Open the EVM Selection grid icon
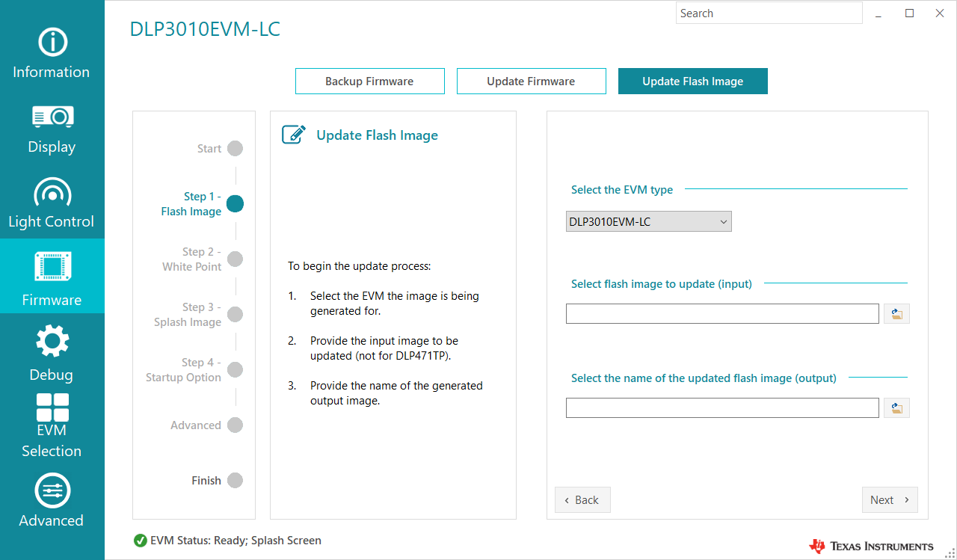Image resolution: width=957 pixels, height=560 pixels. (x=52, y=407)
